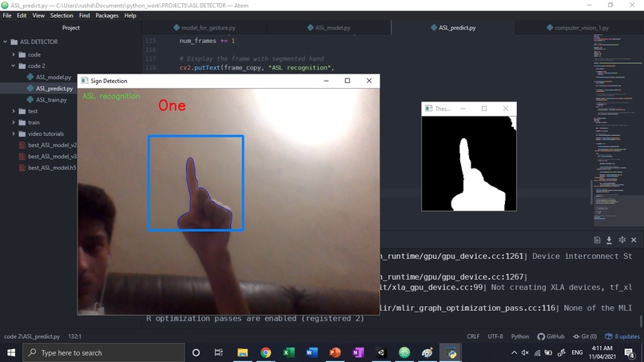Click the copy output icon in terminal panel
Screen dimensions: 644x362
tap(597, 240)
